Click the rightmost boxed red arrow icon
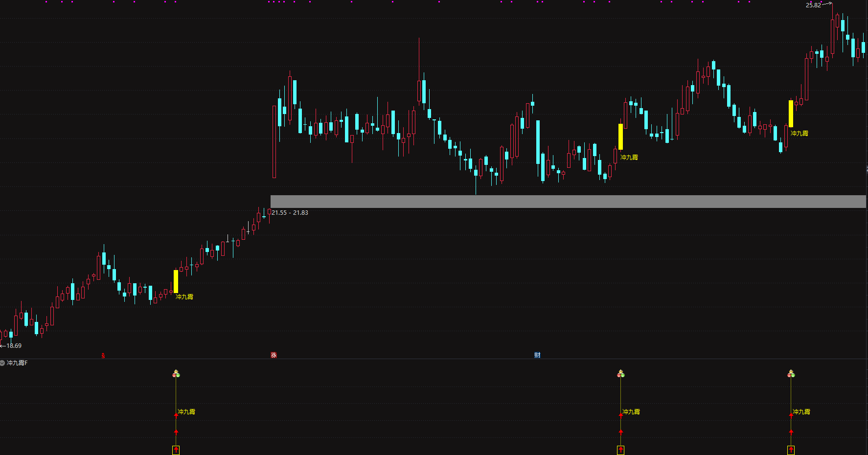Screen dimensions: 868x455 click(791, 450)
